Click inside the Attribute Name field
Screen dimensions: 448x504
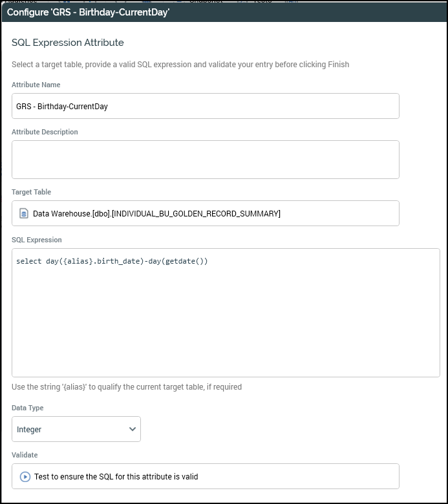click(x=205, y=107)
